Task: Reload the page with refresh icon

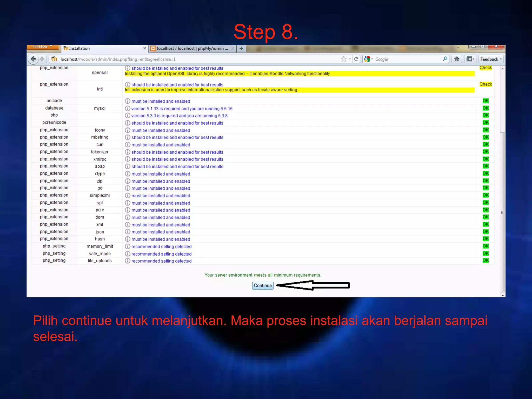Action: click(356, 59)
